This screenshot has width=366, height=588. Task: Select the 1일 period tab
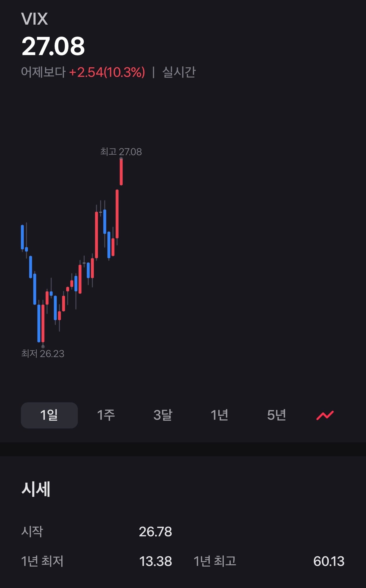pos(49,415)
